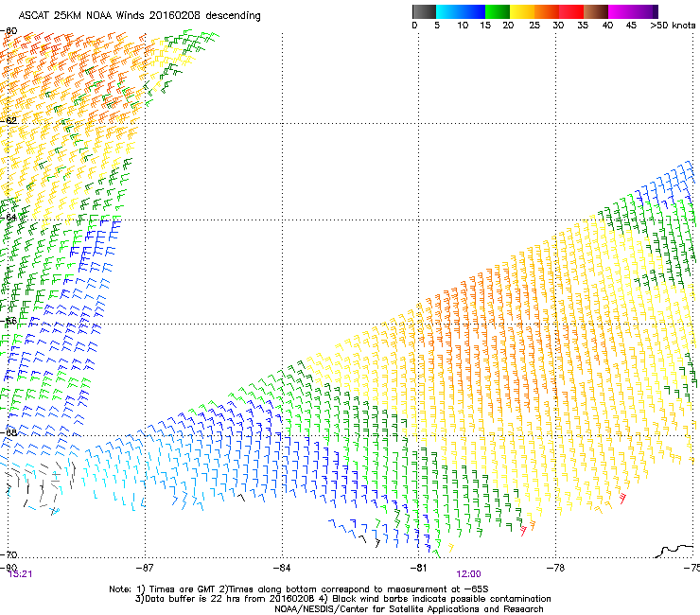Image resolution: width=700 pixels, height=615 pixels.
Task: Select the brown 35-40 knots legend swatch
Action: click(596, 11)
